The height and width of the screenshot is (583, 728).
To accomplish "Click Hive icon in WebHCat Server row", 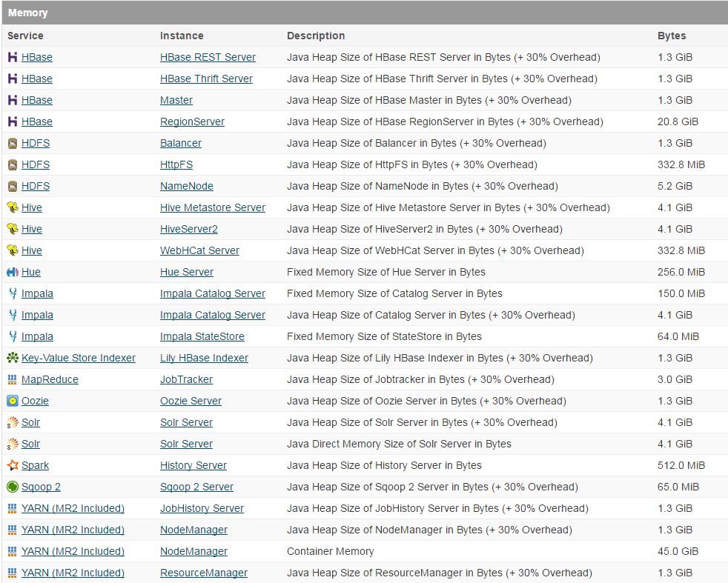I will tap(13, 250).
